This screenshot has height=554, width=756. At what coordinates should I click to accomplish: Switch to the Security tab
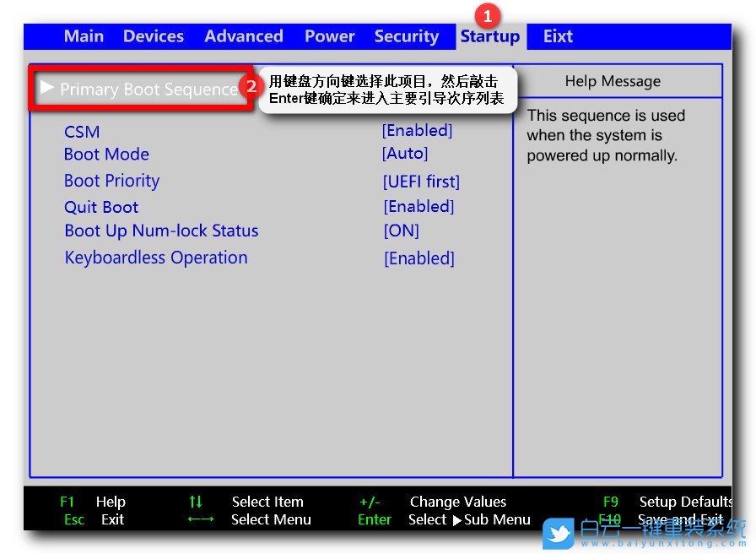(x=406, y=36)
